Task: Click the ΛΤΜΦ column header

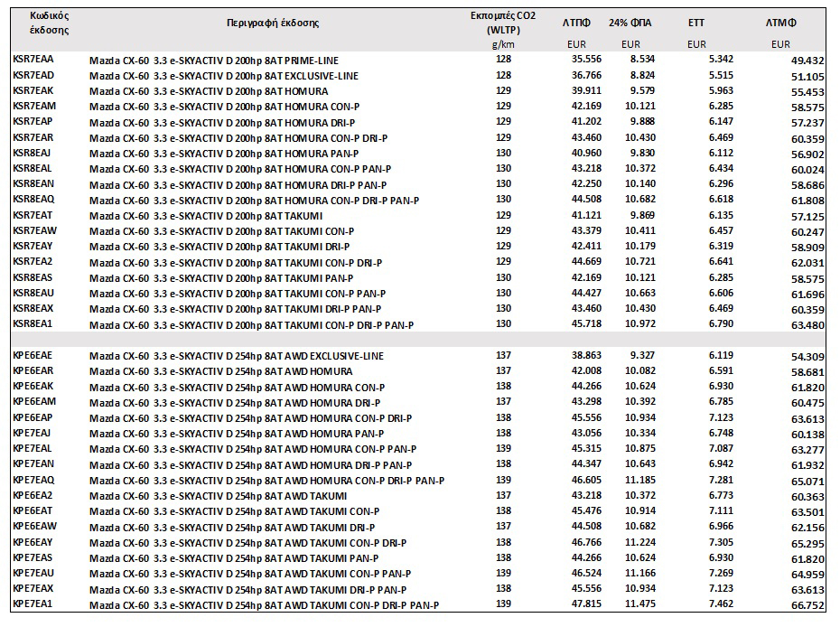Action: point(780,23)
